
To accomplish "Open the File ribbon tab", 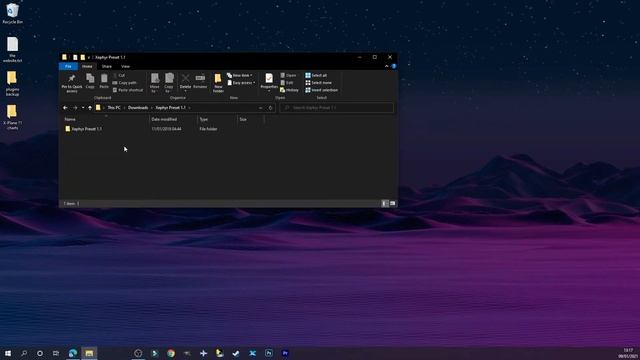I will 68,66.
